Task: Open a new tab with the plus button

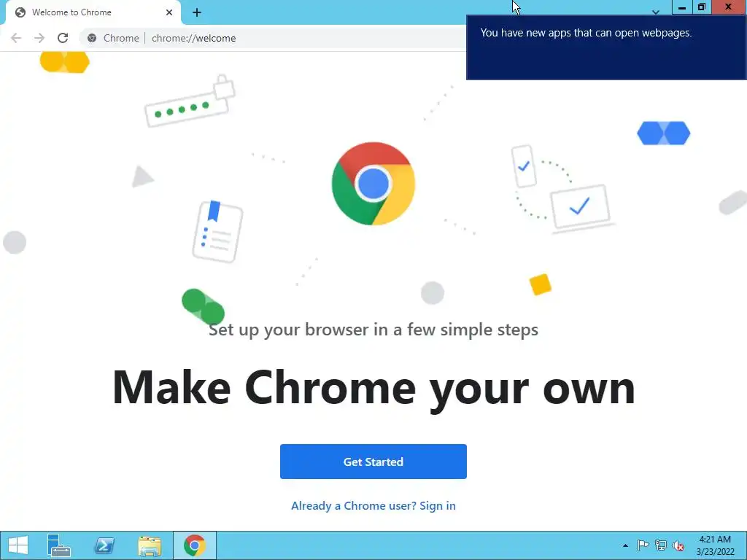Action: 197,12
